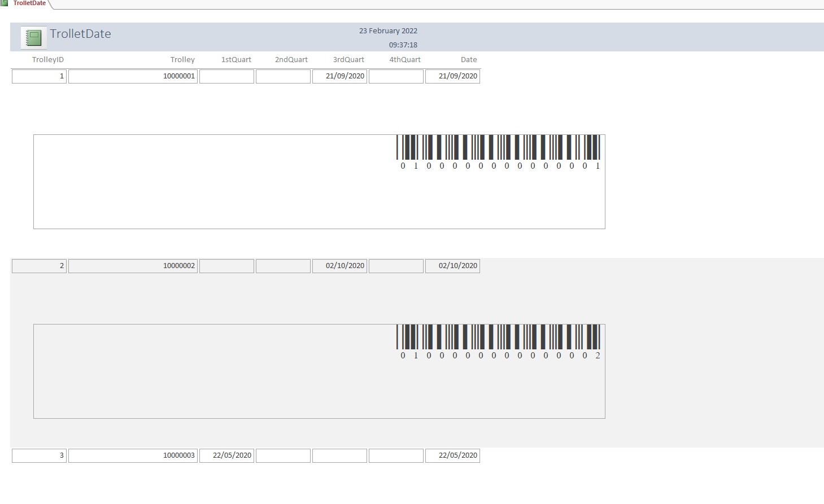Image resolution: width=824 pixels, height=504 pixels.
Task: Click empty 1stQuart field in row 2
Action: click(226, 266)
